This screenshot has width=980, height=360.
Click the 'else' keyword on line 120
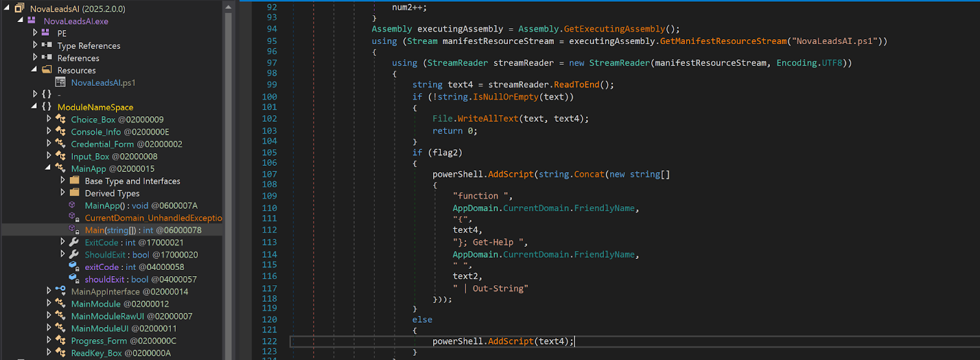pyautogui.click(x=422, y=320)
